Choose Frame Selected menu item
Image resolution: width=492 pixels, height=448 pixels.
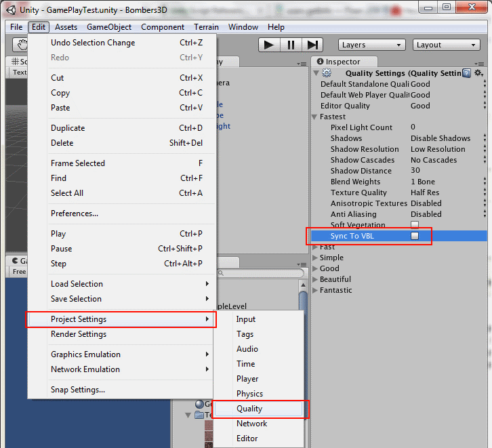point(122,163)
